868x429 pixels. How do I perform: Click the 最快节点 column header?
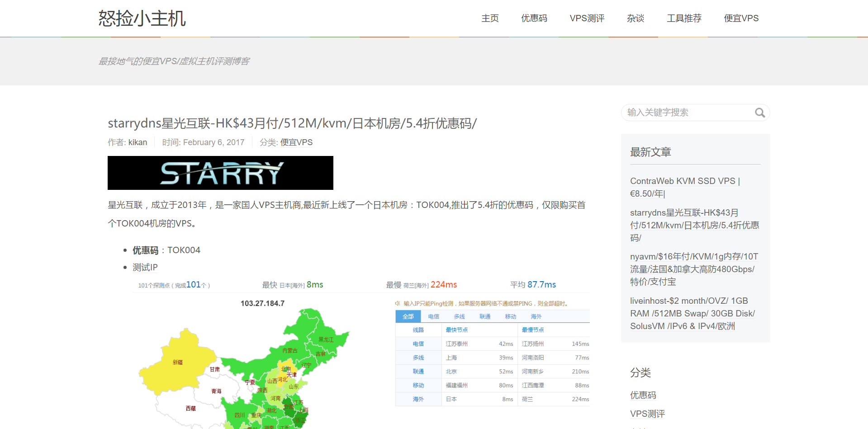pos(457,330)
